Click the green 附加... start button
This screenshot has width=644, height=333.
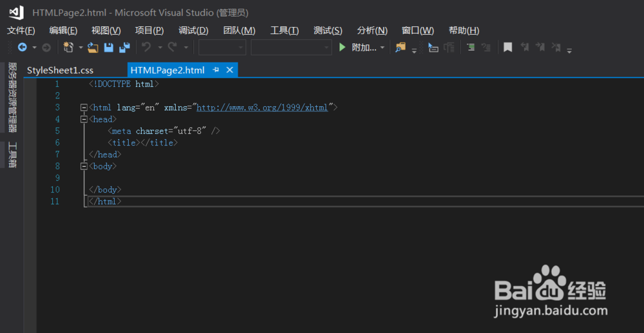coord(359,47)
